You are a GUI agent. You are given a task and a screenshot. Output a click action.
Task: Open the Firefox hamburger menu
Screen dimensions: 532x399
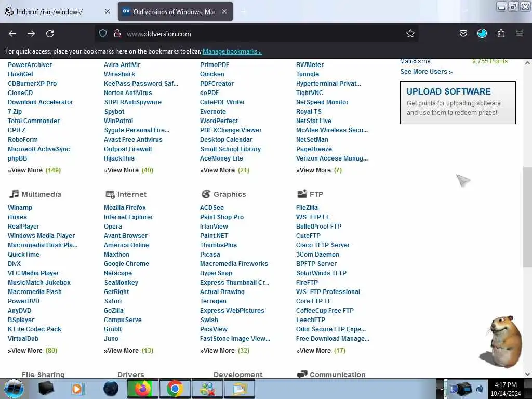point(519,33)
